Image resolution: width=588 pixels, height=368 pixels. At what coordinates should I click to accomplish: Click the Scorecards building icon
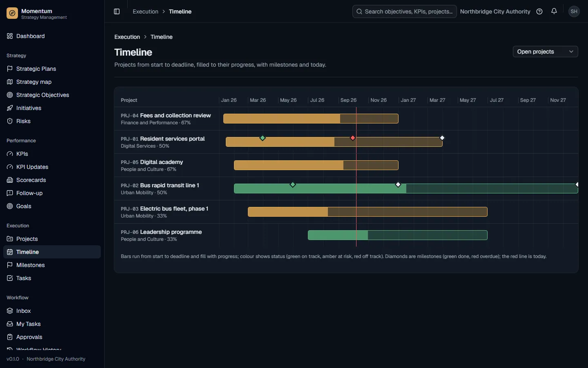[x=10, y=180]
